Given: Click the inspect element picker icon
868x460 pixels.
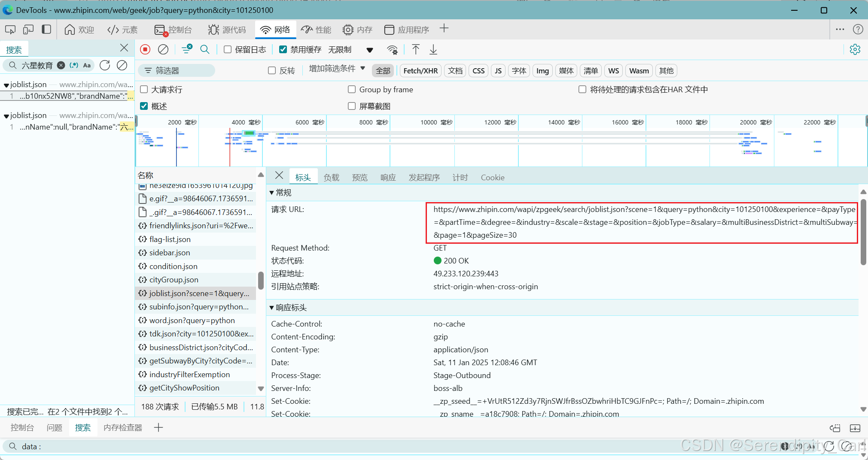Looking at the screenshot, I should pos(10,30).
